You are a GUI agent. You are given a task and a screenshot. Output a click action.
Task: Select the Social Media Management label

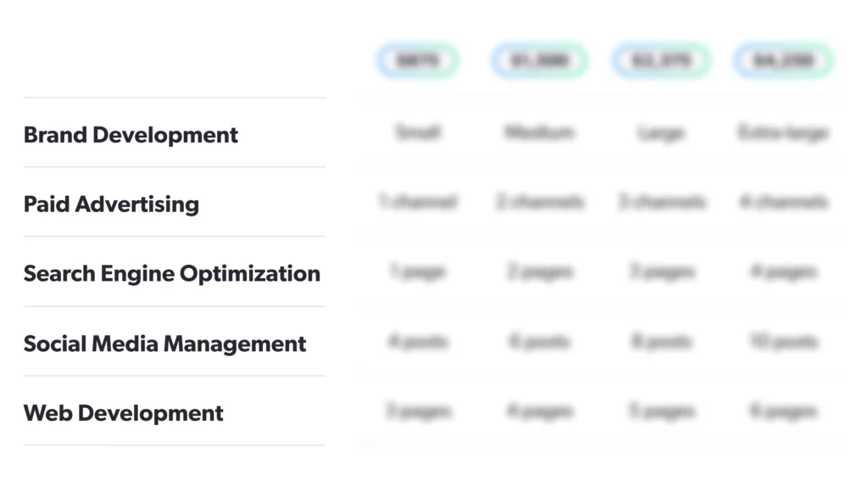pyautogui.click(x=165, y=344)
